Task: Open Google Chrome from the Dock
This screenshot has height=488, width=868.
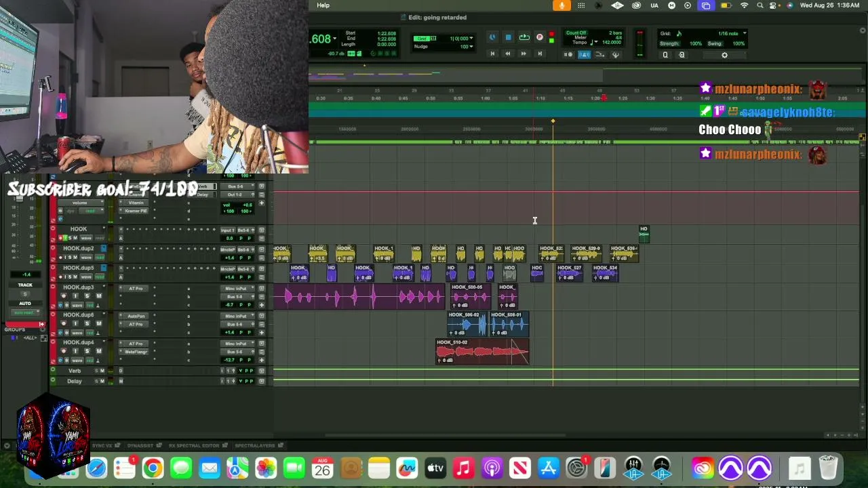Action: click(x=153, y=468)
